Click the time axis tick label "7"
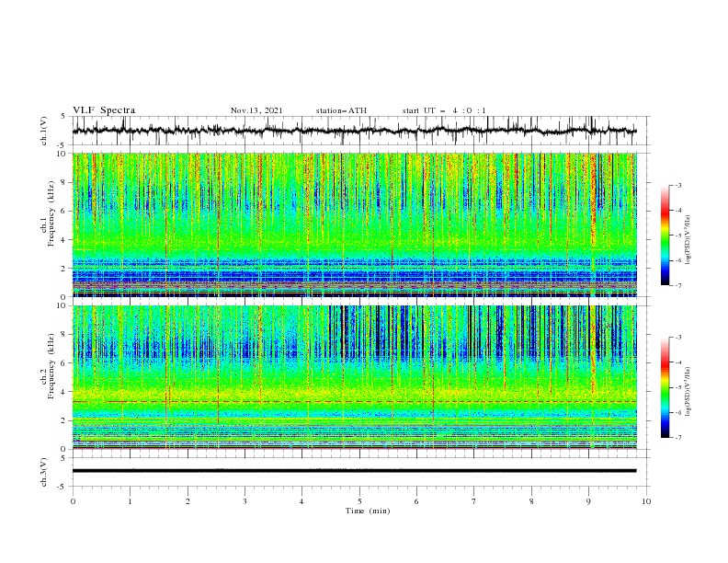This screenshot has width=728, height=563. pyautogui.click(x=474, y=501)
